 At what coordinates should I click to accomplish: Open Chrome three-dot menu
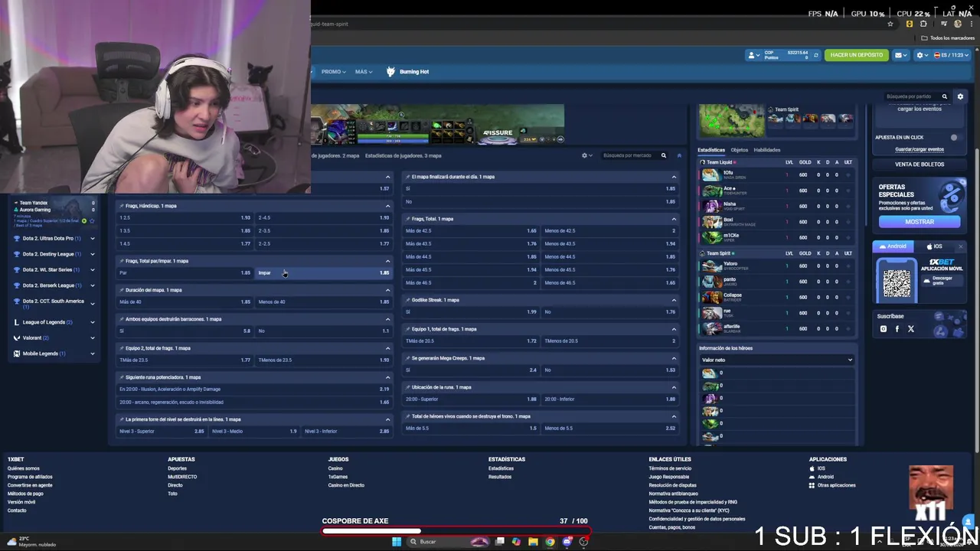(971, 24)
